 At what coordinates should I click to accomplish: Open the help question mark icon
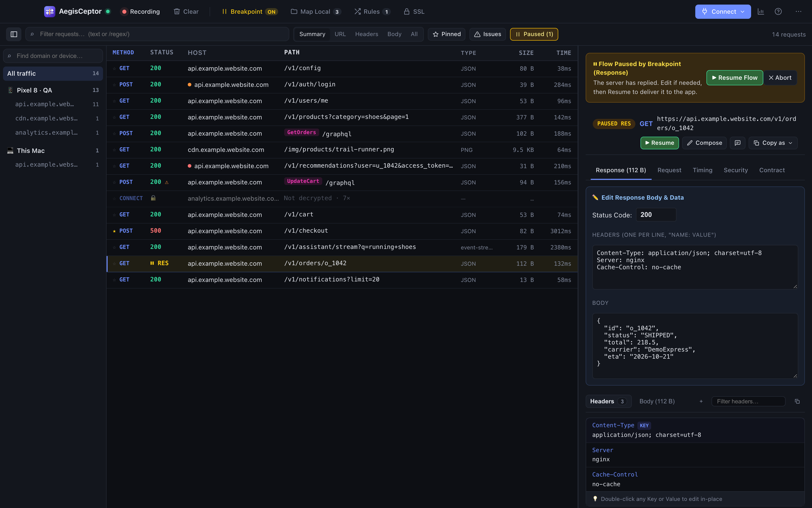pyautogui.click(x=778, y=12)
